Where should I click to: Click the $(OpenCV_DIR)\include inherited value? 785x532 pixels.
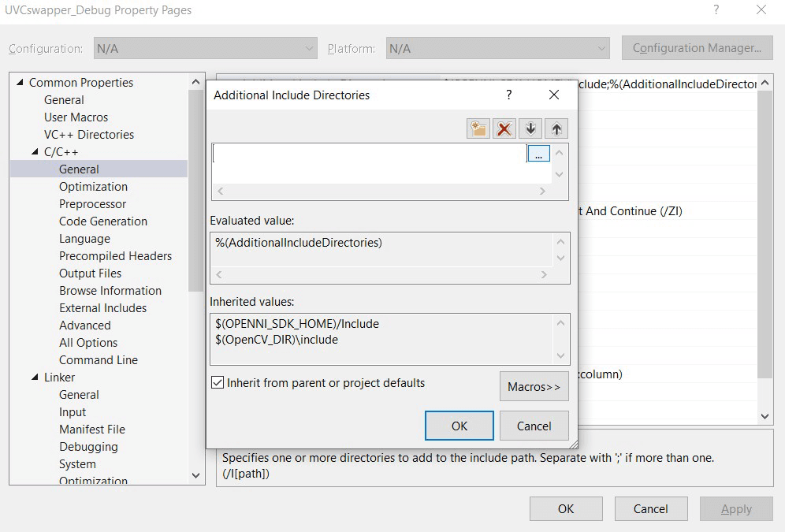pyautogui.click(x=277, y=340)
